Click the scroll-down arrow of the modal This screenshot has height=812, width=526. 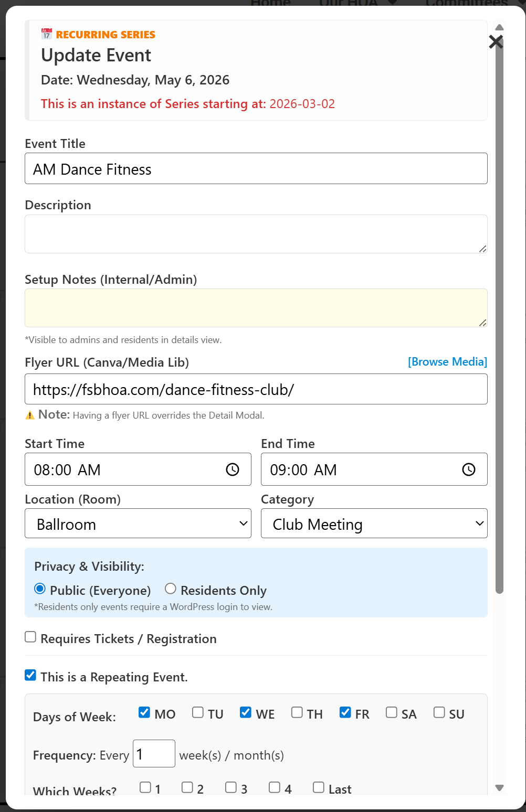[x=500, y=788]
